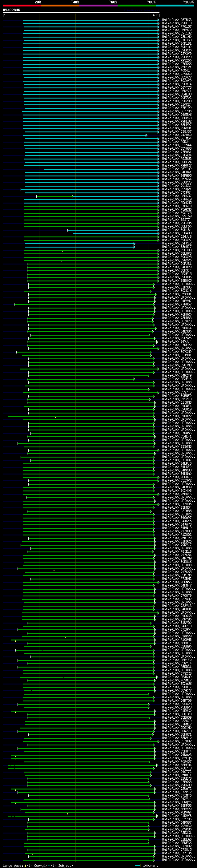The height and width of the screenshot is (868, 197).
Task: Click UniRef100_C0PJS1 label
Action: click(x=177, y=264)
